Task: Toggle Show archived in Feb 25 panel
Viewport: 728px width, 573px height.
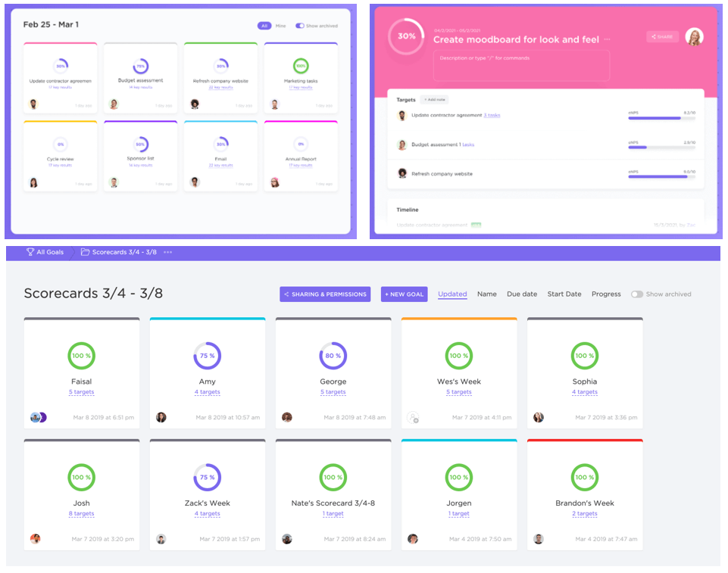Action: [x=300, y=26]
